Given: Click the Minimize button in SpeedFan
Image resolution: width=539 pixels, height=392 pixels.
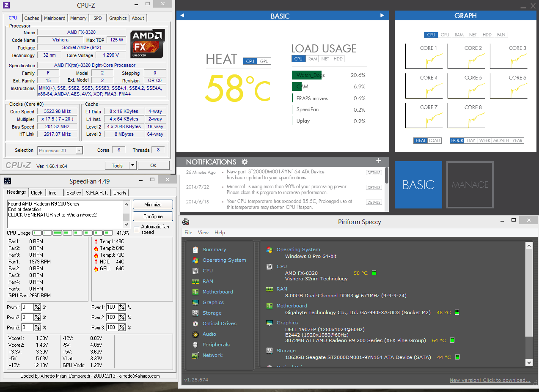Looking at the screenshot, I should tap(153, 205).
